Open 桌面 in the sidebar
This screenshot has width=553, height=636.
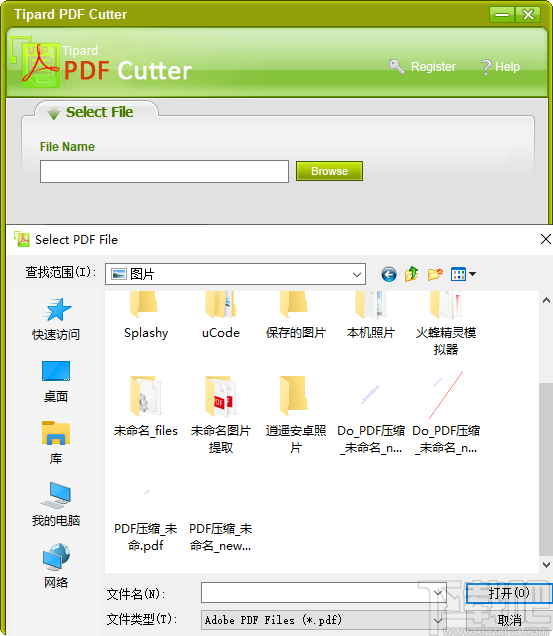pyautogui.click(x=56, y=382)
